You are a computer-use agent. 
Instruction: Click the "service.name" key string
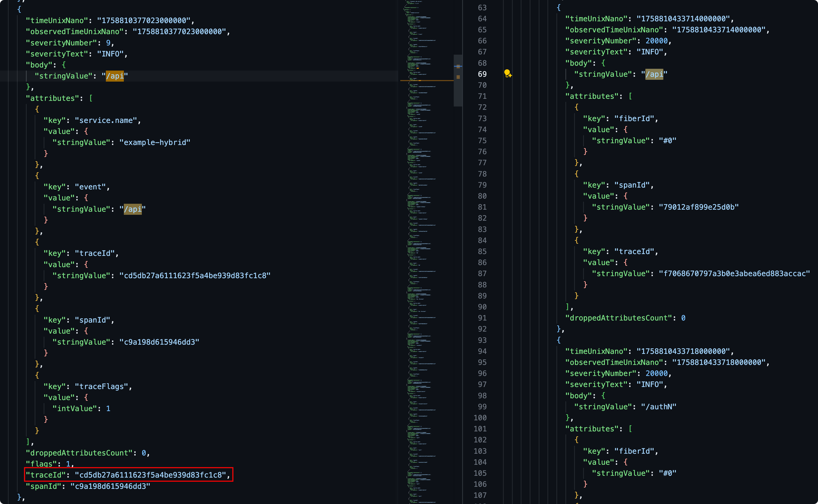coord(106,120)
